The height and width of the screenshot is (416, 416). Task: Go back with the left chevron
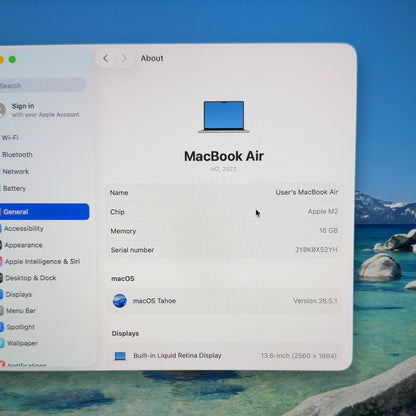click(x=106, y=59)
